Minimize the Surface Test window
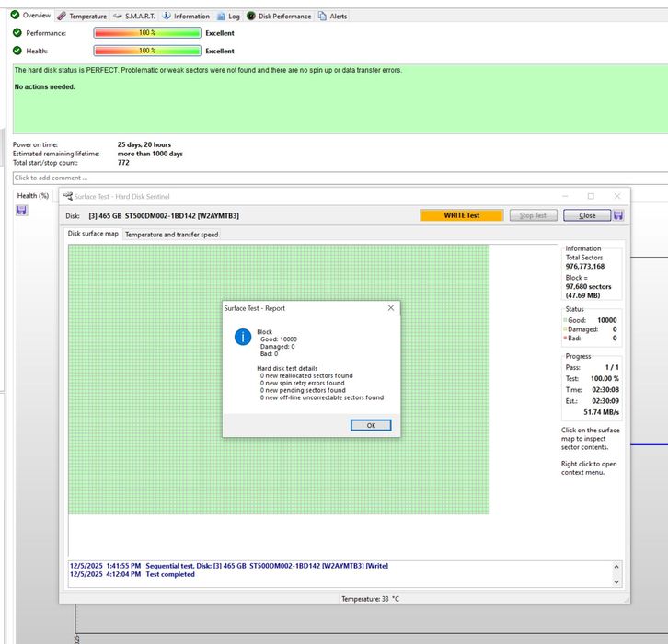 coord(565,196)
